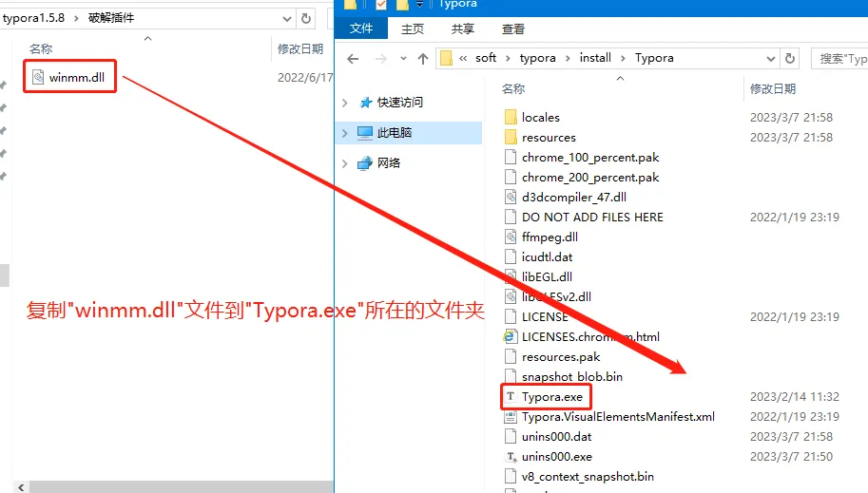Refresh the Typora folder view

[x=790, y=58]
